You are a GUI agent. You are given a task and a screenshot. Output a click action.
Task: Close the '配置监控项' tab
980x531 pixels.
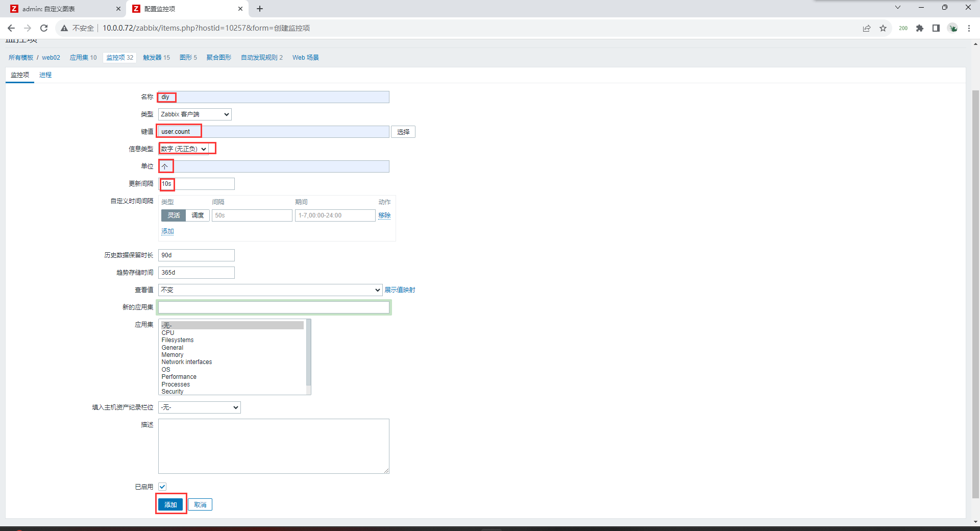(240, 9)
